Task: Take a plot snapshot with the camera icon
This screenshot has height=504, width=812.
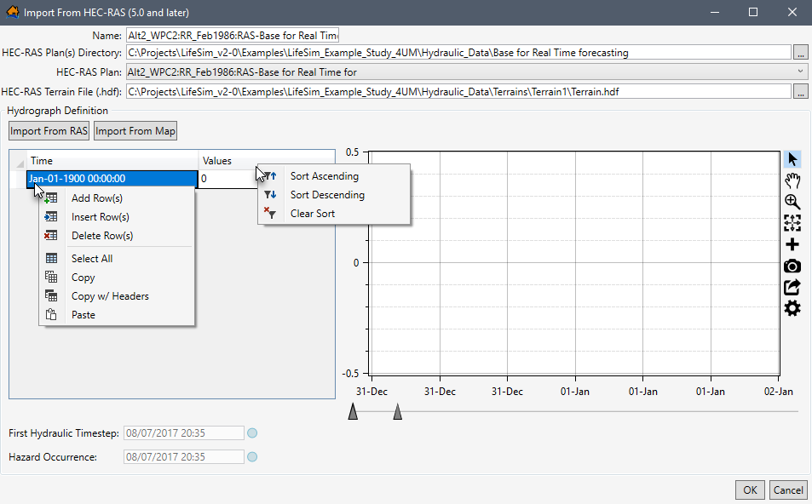Action: point(792,266)
